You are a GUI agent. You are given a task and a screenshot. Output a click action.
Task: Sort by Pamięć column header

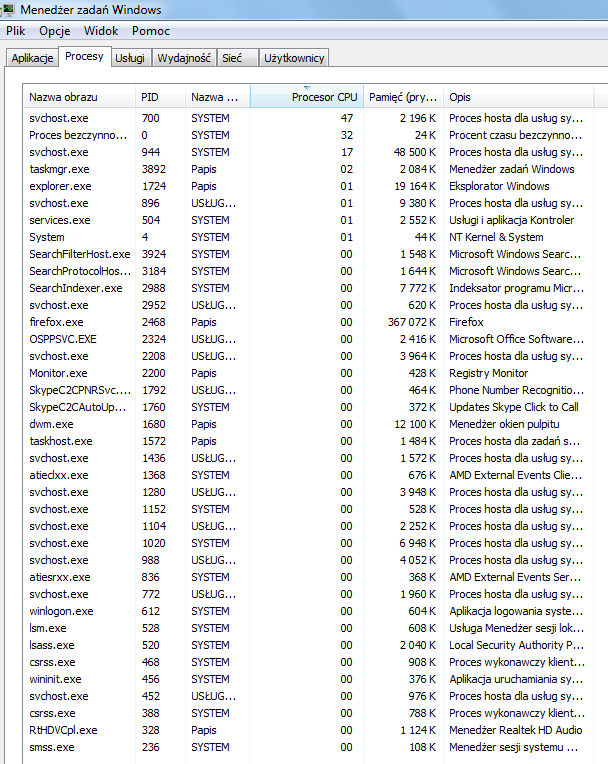403,97
